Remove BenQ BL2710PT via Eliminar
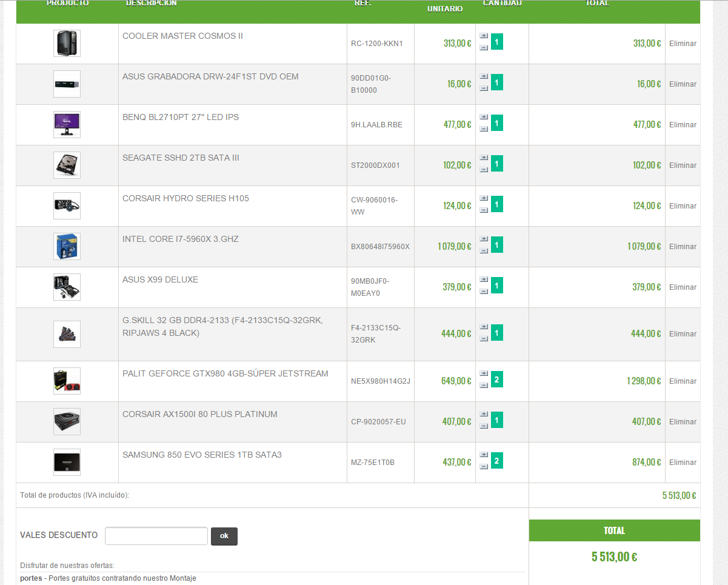The height and width of the screenshot is (585, 728). coord(683,125)
